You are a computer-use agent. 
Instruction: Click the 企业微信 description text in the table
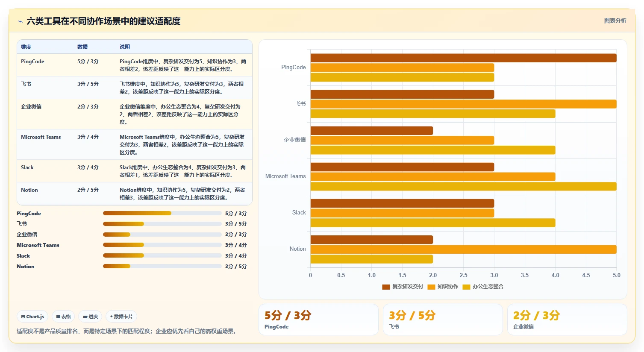[x=180, y=114]
